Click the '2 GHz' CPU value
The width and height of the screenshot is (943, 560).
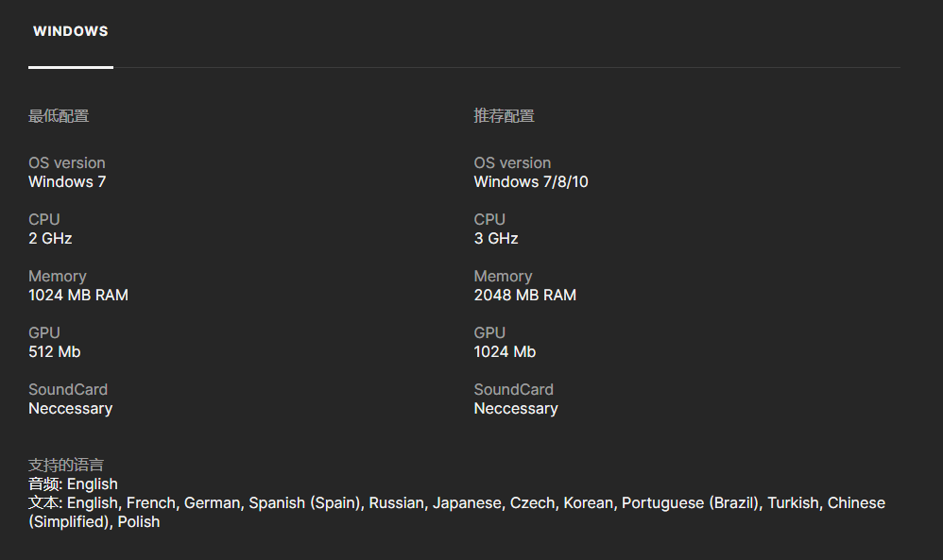(50, 239)
